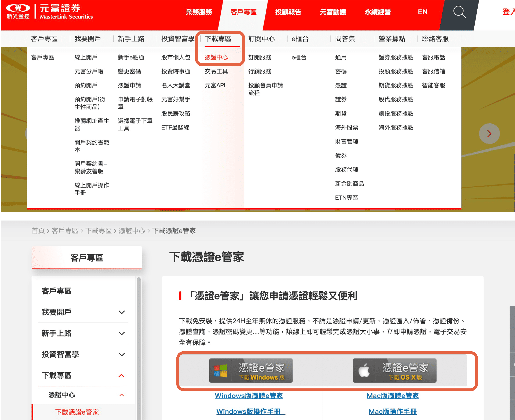The height and width of the screenshot is (420, 515).
Task: Open 業務服務 top menu
Action: pyautogui.click(x=199, y=12)
